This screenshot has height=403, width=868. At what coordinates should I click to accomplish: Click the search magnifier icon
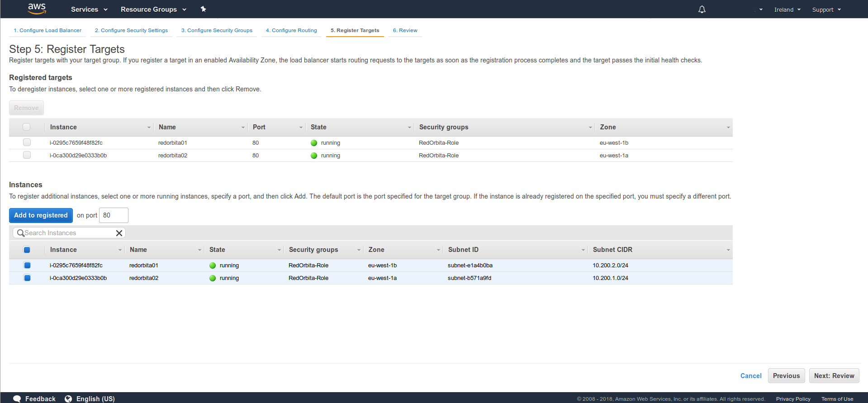(x=20, y=233)
